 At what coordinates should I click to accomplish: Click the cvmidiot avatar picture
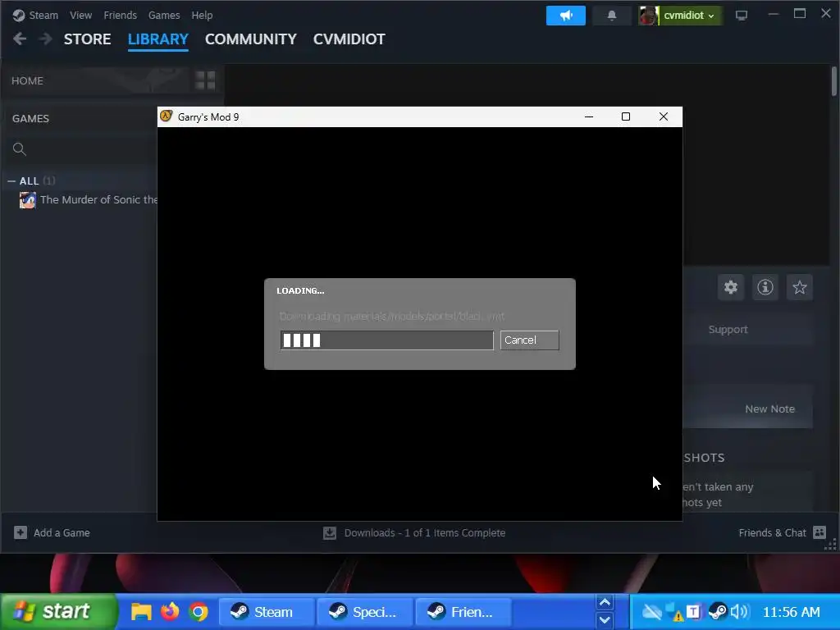pyautogui.click(x=648, y=16)
